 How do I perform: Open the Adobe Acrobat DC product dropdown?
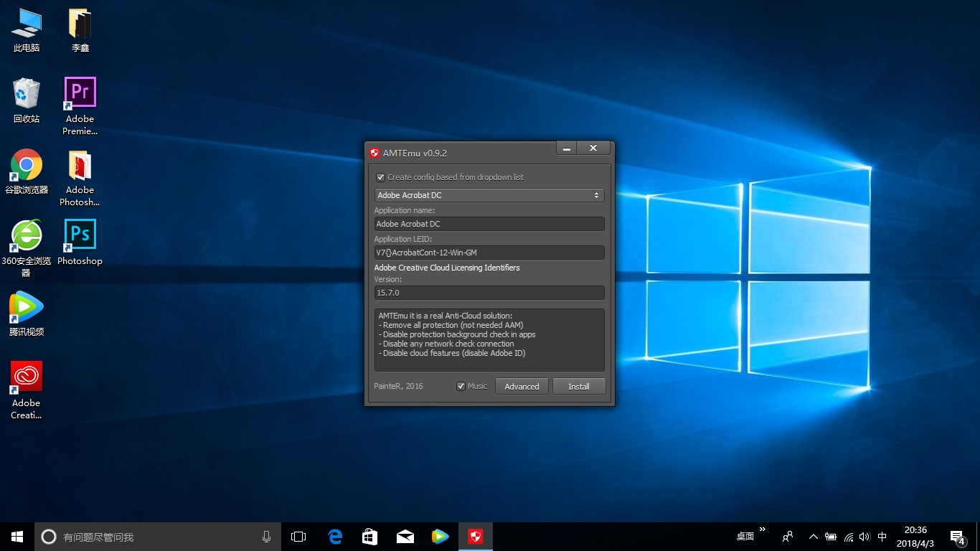(489, 195)
